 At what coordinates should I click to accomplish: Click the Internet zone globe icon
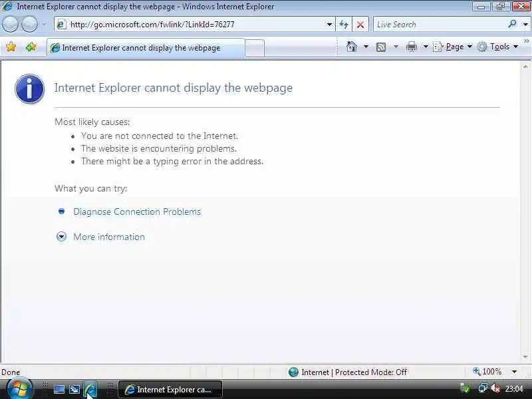pos(293,372)
